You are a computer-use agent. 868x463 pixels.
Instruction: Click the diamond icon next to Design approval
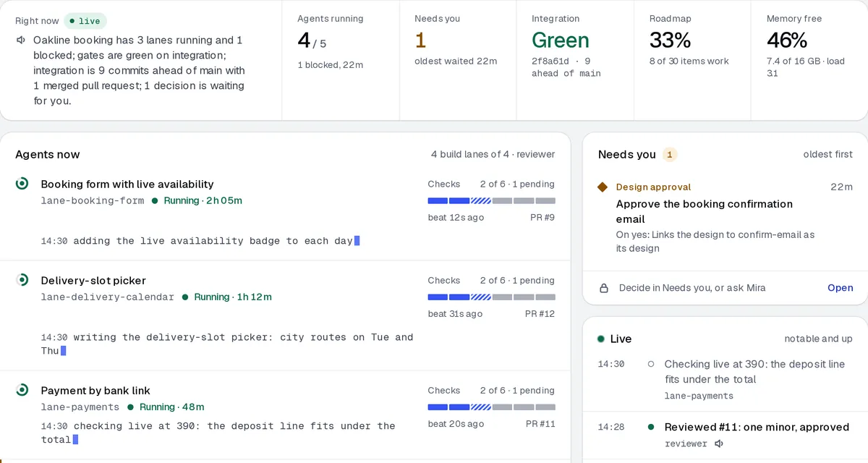coord(603,187)
